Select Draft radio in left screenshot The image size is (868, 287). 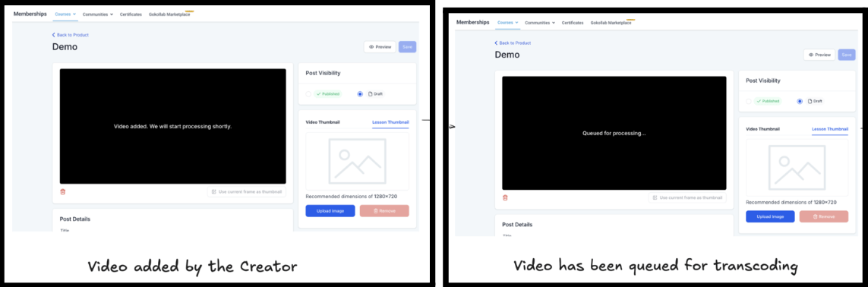pos(361,94)
